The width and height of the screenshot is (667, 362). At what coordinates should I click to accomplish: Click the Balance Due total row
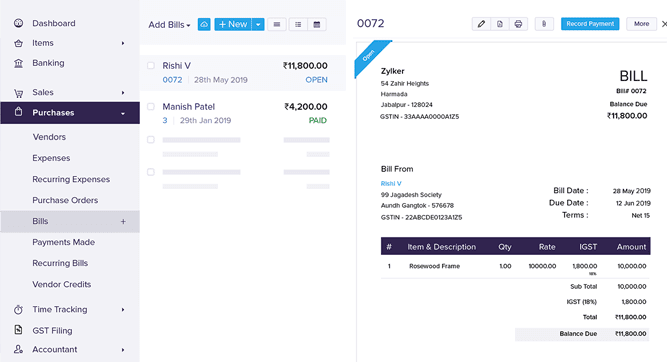(582, 334)
